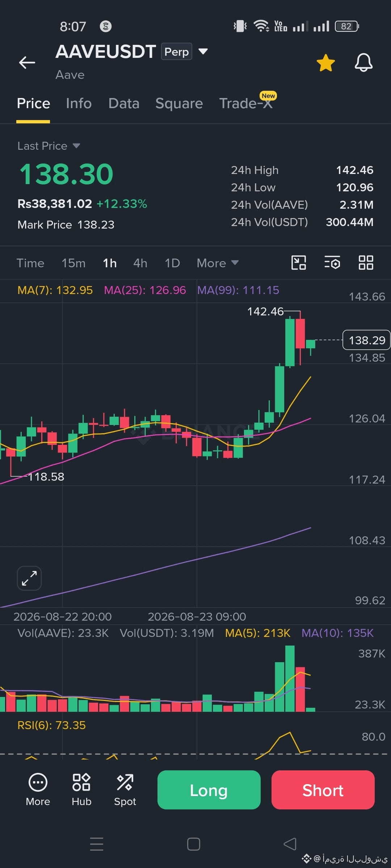The height and width of the screenshot is (868, 391).
Task: Tap the Short button
Action: point(323,790)
